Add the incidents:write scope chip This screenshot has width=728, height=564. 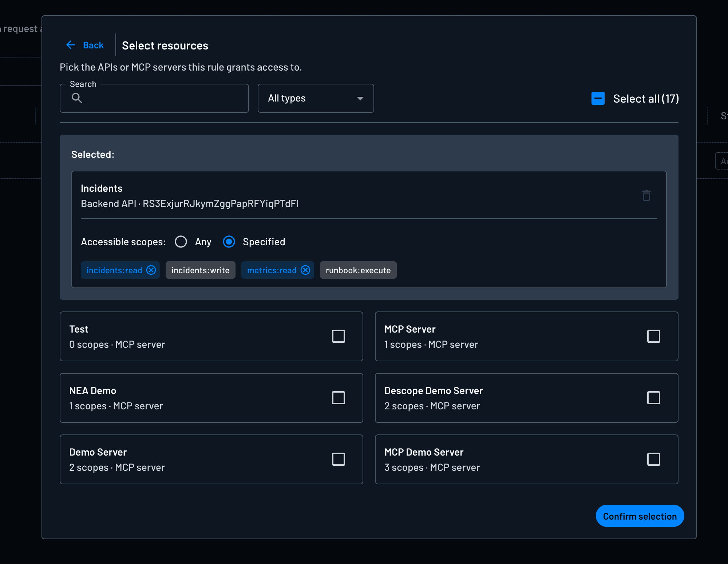click(201, 270)
